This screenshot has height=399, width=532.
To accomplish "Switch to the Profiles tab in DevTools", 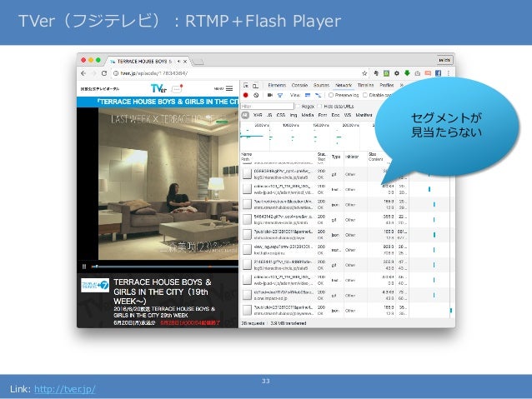I will (387, 85).
